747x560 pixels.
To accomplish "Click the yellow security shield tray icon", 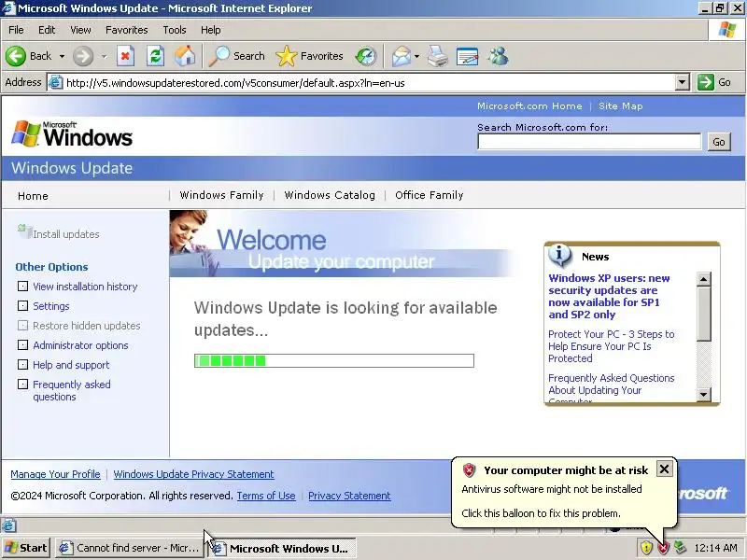I will tap(646, 548).
